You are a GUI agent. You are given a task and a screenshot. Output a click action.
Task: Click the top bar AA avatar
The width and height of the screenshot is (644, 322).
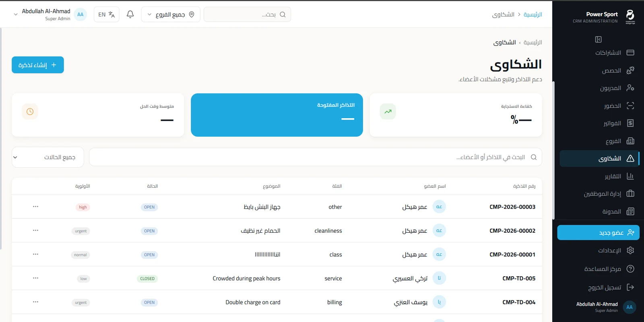(x=80, y=14)
